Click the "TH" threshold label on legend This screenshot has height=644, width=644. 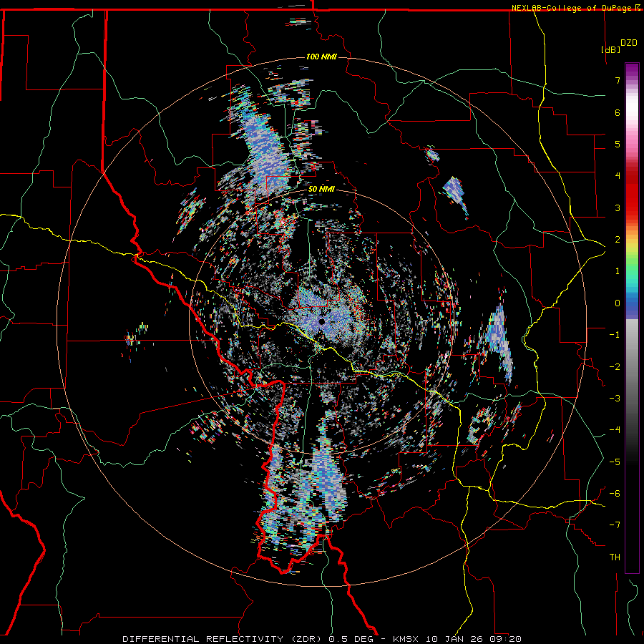615,557
